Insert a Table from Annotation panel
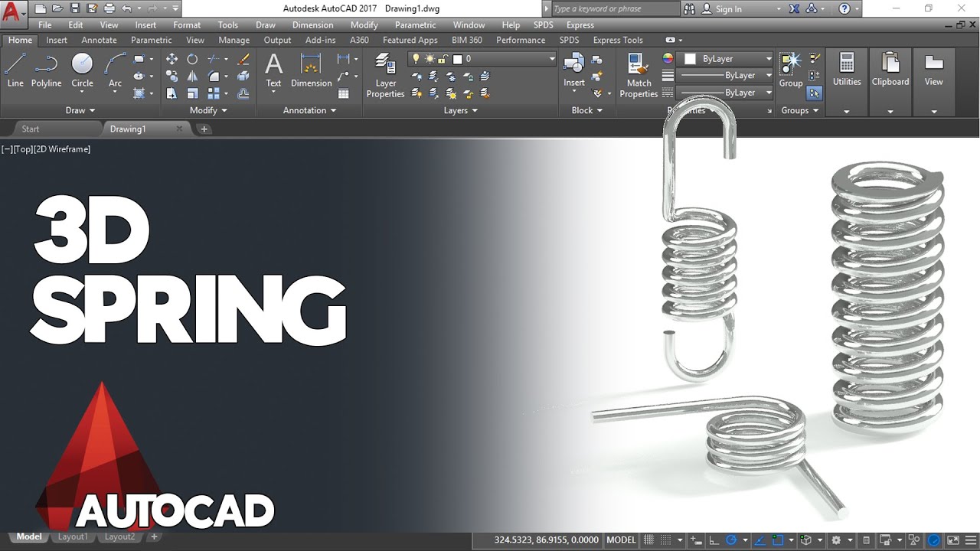Screen dimensions: 980x551 coord(344,93)
